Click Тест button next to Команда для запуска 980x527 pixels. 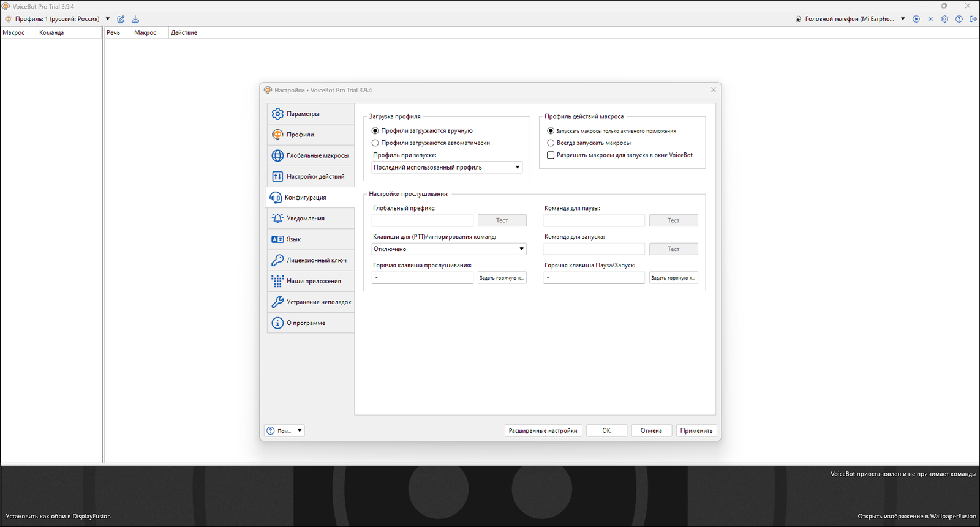674,249
